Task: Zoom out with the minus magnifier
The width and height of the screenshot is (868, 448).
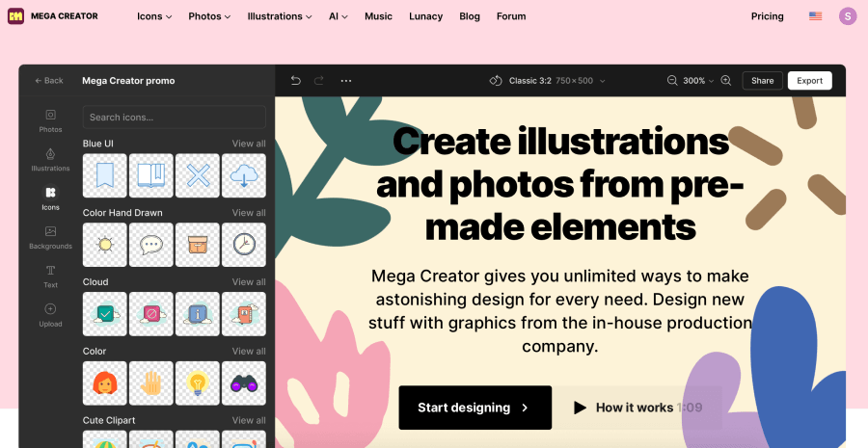Action: [672, 81]
